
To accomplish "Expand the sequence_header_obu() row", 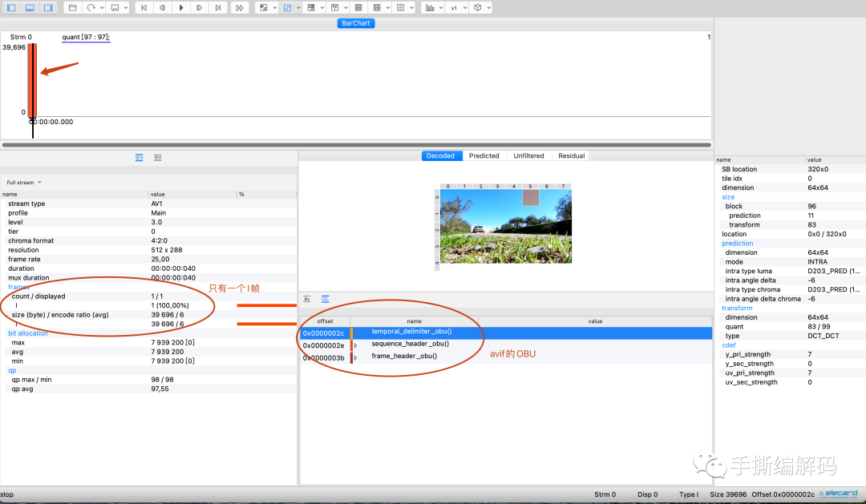I will (x=356, y=345).
